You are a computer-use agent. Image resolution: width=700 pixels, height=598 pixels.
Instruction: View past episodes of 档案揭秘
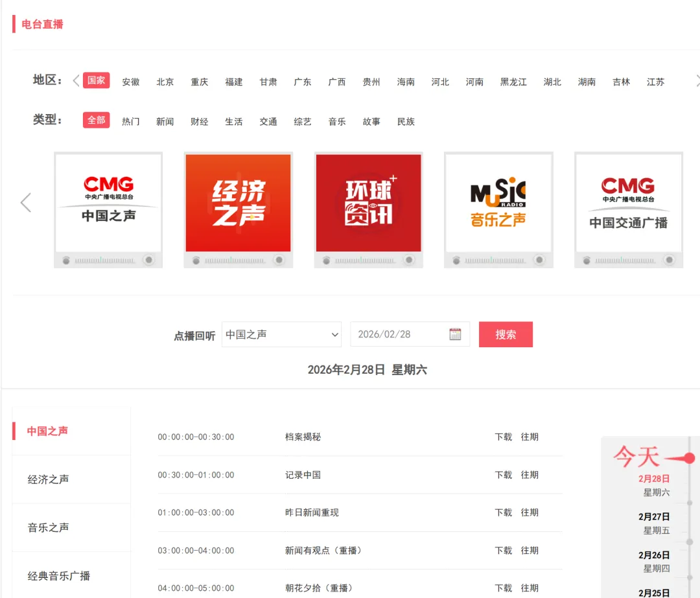coord(530,437)
